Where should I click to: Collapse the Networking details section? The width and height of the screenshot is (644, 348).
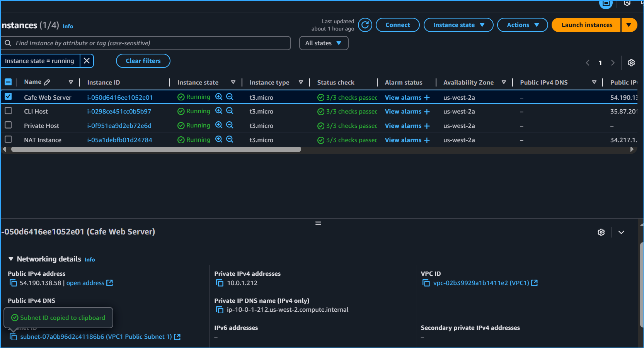(x=11, y=259)
